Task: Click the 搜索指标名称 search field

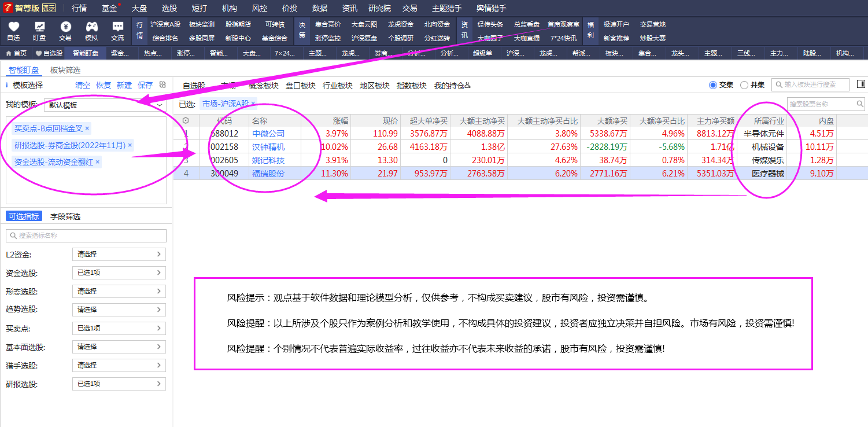Action: click(86, 235)
